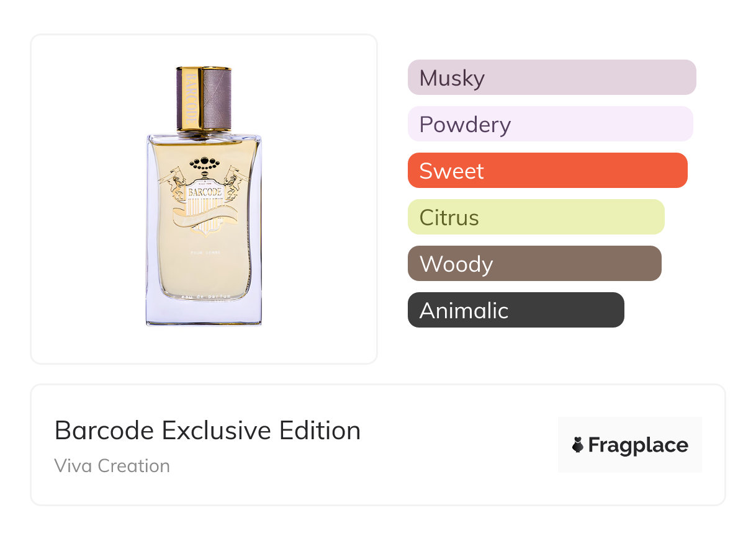The image size is (756, 536).
Task: Select the orange Sweet accord bar
Action: (x=547, y=171)
